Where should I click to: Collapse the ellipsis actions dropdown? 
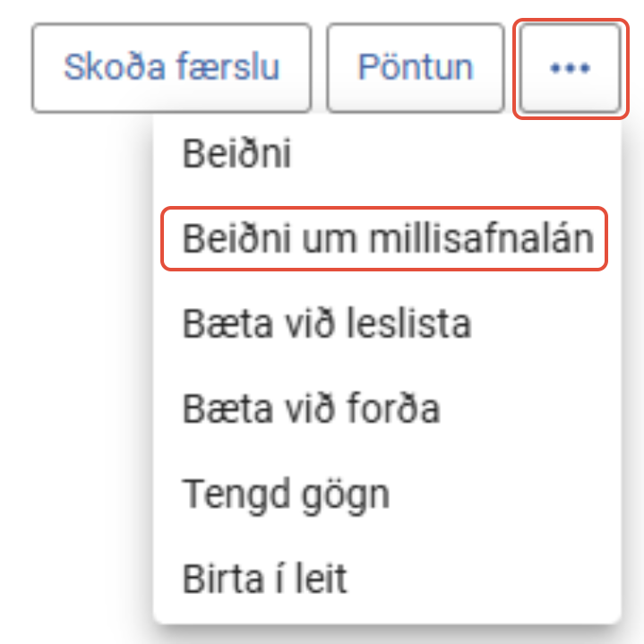[x=570, y=69]
